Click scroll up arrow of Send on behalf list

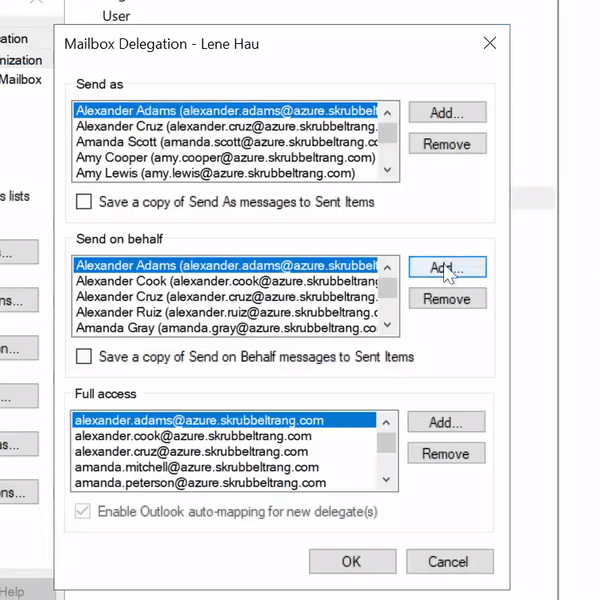[388, 267]
